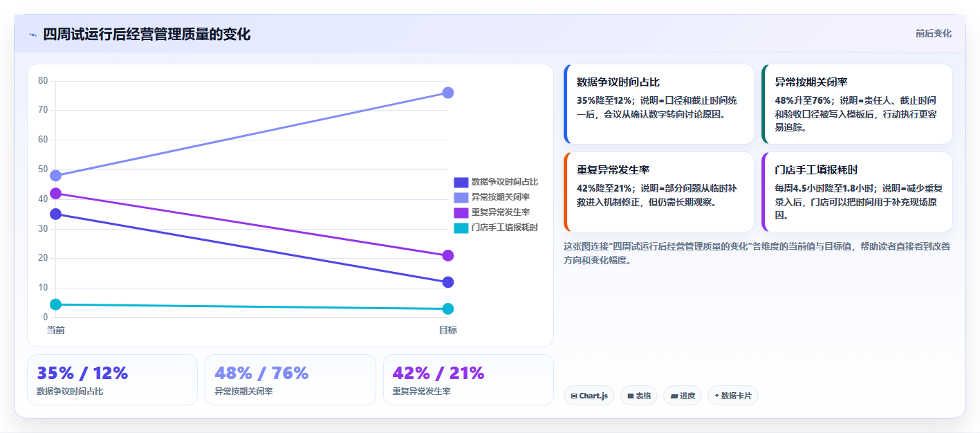Select the Chart.js tag
The image size is (980, 433).
tap(589, 396)
